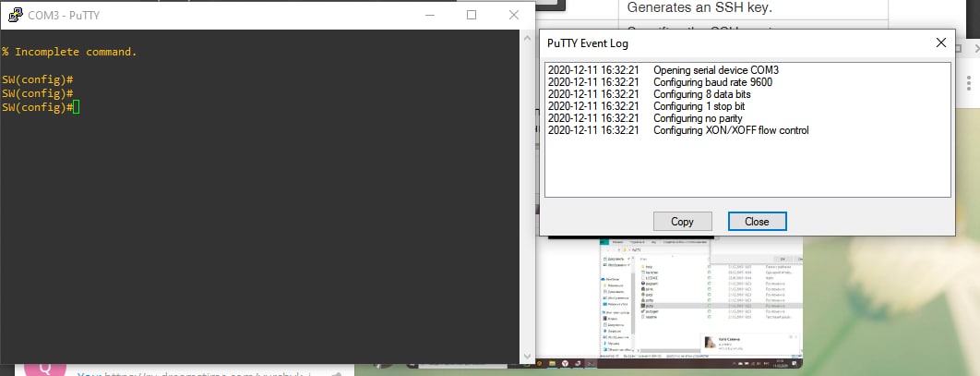This screenshot has width=980, height=376.
Task: Open the embedded screenshot image in background page
Action: 700,303
